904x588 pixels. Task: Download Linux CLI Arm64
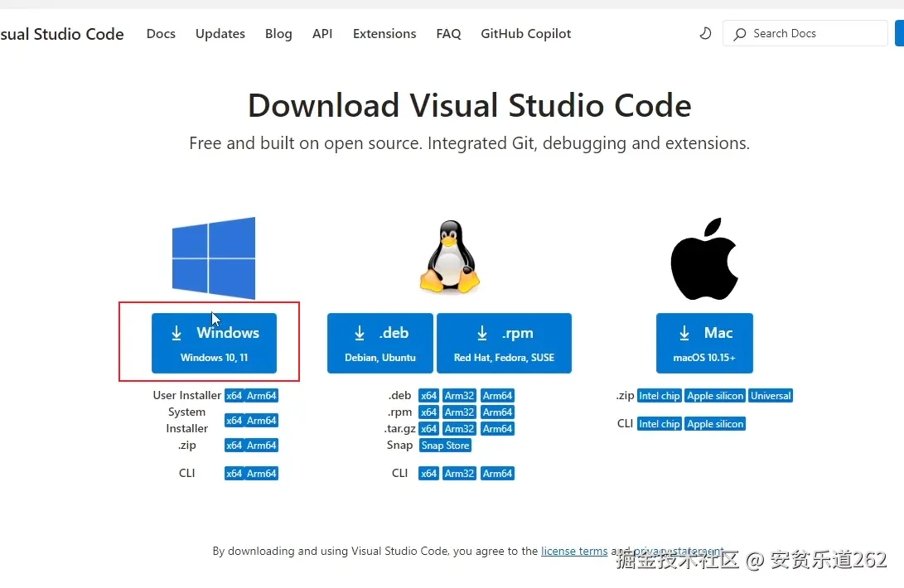click(x=497, y=473)
